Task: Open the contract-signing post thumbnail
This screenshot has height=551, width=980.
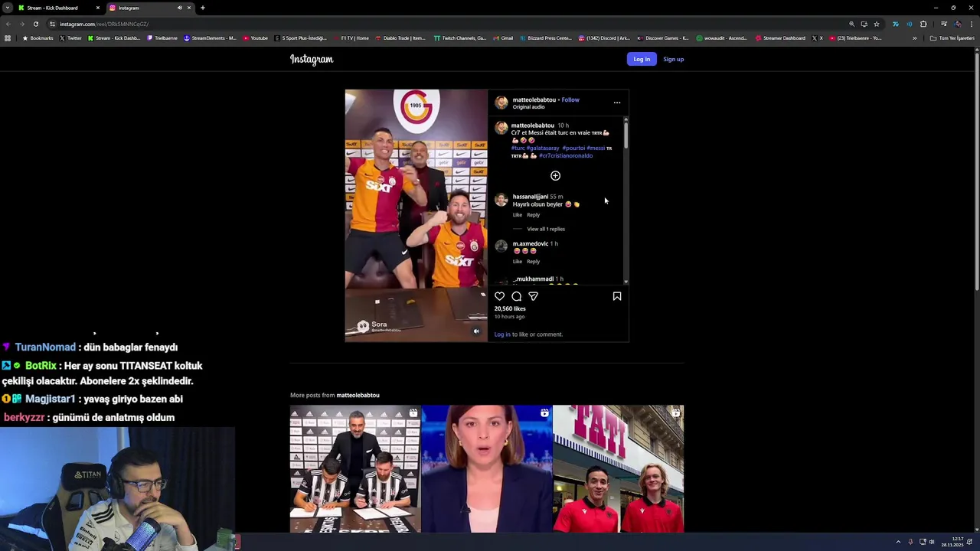Action: 355,469
